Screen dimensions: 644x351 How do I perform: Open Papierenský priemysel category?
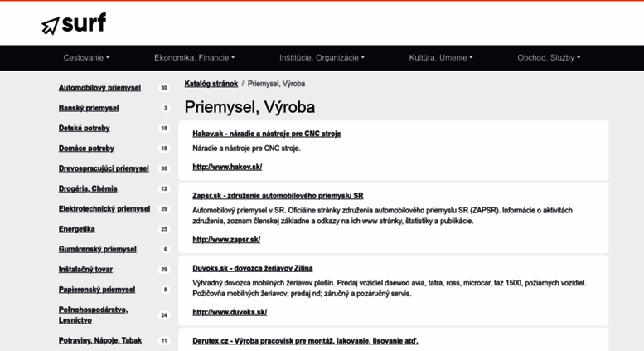coord(97,290)
